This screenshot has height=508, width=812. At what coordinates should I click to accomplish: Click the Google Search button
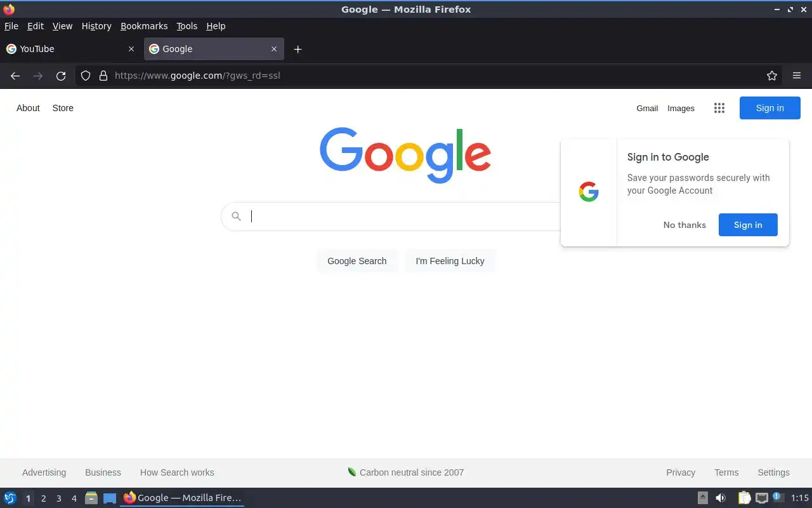[x=357, y=261]
